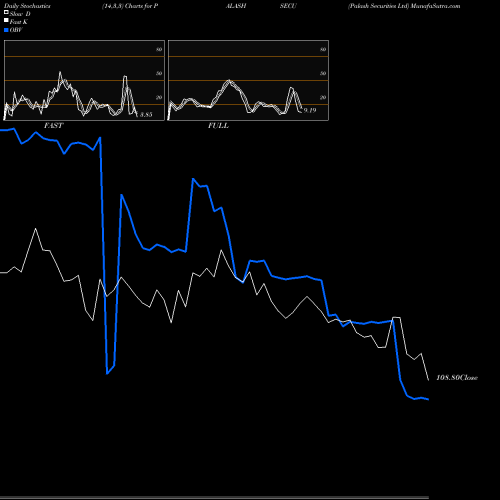Click the Slow D legend swatch
This screenshot has width=500, height=500.
[x=6, y=12]
